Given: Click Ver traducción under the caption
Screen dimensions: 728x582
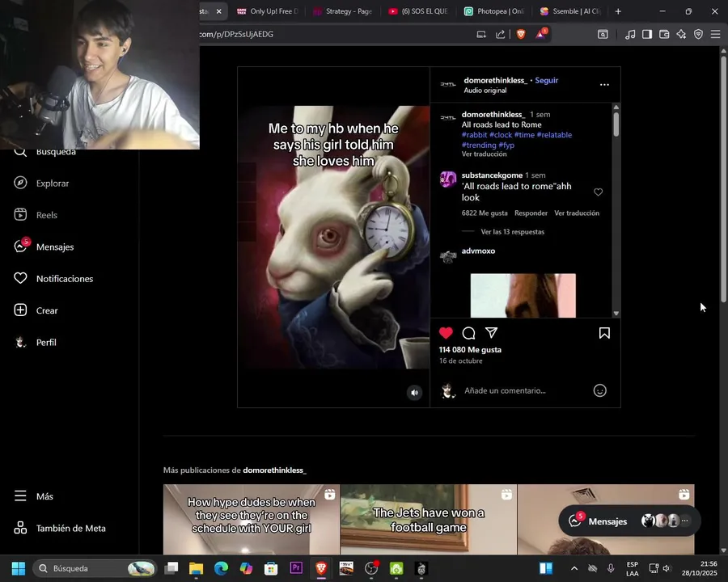Looking at the screenshot, I should 484,154.
